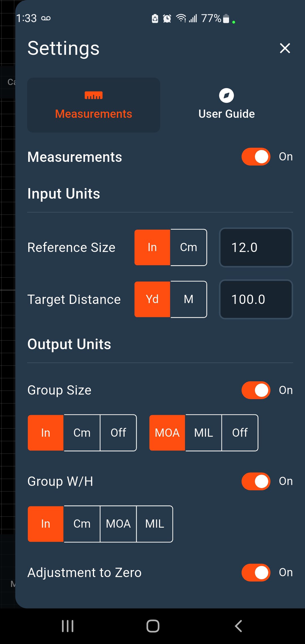Toggle the Adjustment to Zero switch
The width and height of the screenshot is (305, 644).
point(256,573)
